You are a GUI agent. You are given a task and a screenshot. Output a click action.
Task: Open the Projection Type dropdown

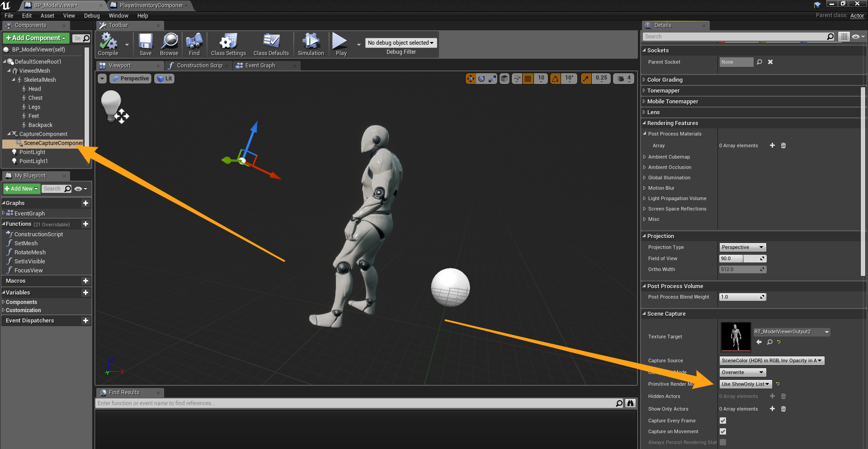click(742, 247)
